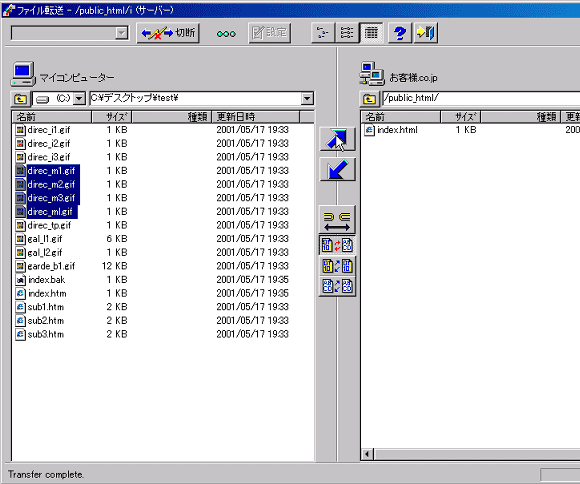Click the download arrow button
The width and height of the screenshot is (580, 484).
(337, 169)
